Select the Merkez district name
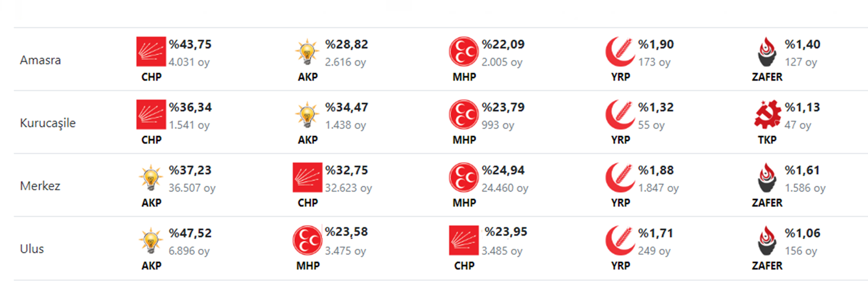Screen dimensions: 868x282 tap(40, 186)
